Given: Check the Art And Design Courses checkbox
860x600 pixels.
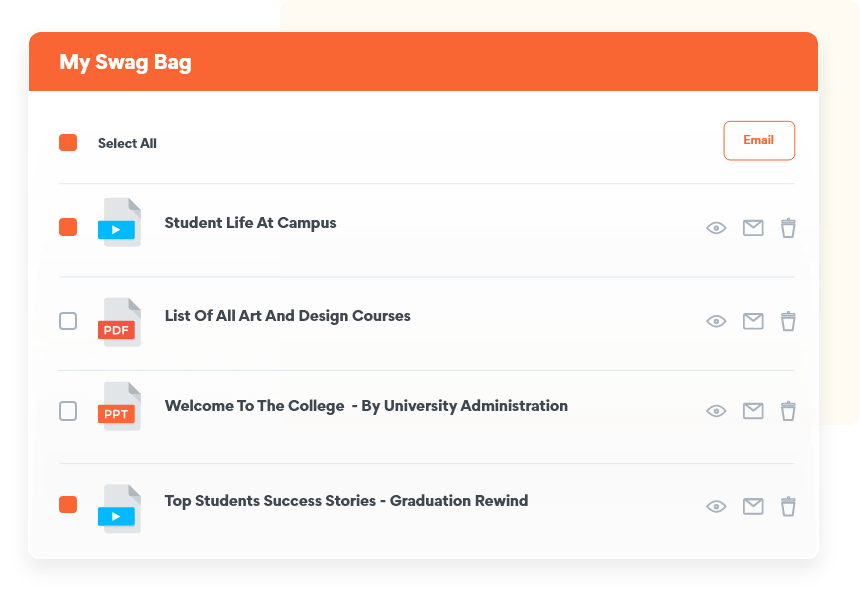Looking at the screenshot, I should point(68,321).
